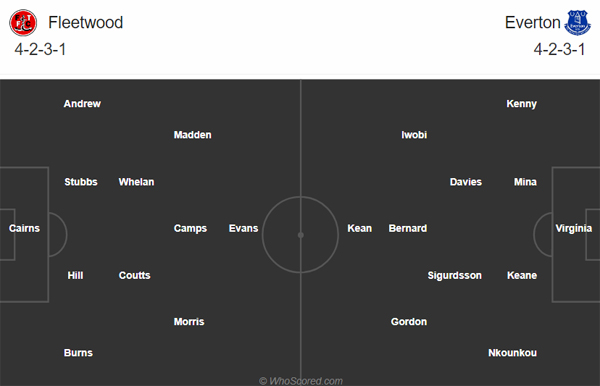Click the WhoScored.com watermark
This screenshot has height=386, width=600.
301,381
